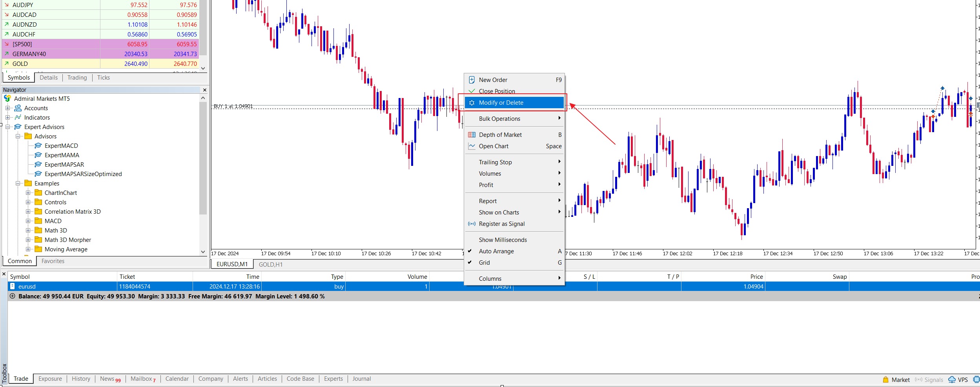The image size is (980, 387).
Task: Click Market Watch scroll down arrow
Action: pyautogui.click(x=203, y=68)
